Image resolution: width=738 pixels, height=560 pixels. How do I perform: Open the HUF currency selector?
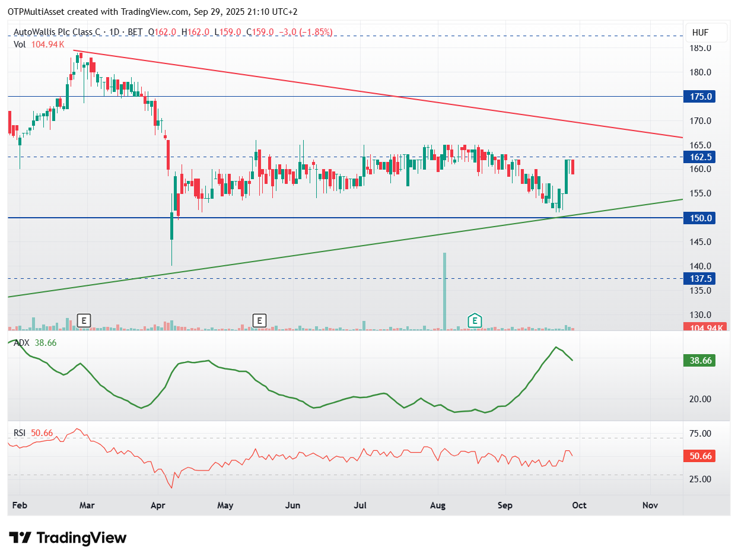[705, 33]
